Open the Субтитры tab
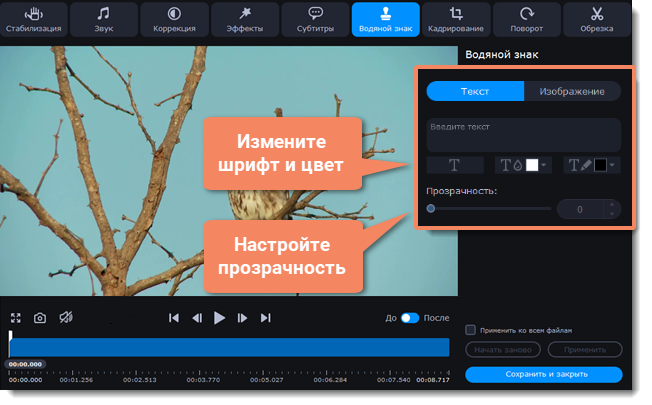652x405 pixels. click(315, 19)
